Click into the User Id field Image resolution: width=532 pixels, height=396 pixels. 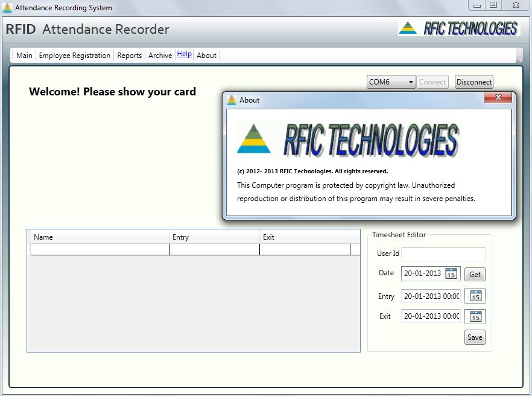(x=443, y=254)
